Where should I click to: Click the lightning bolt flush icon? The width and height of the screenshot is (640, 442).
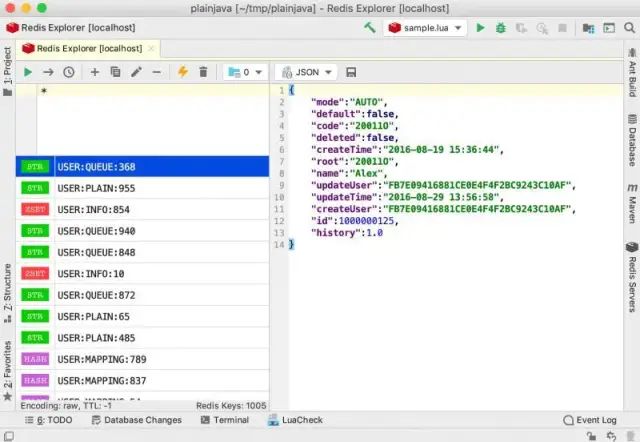tap(183, 72)
